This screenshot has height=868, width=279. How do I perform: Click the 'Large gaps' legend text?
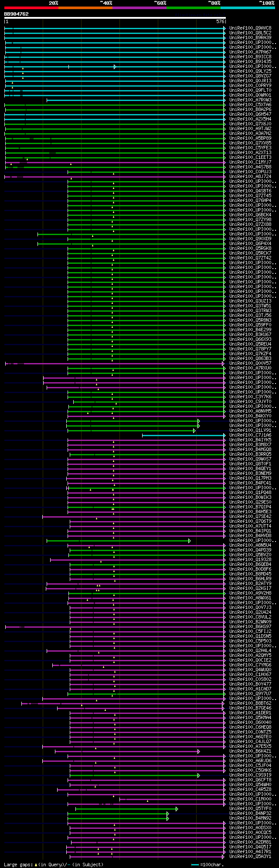pyautogui.click(x=18, y=865)
